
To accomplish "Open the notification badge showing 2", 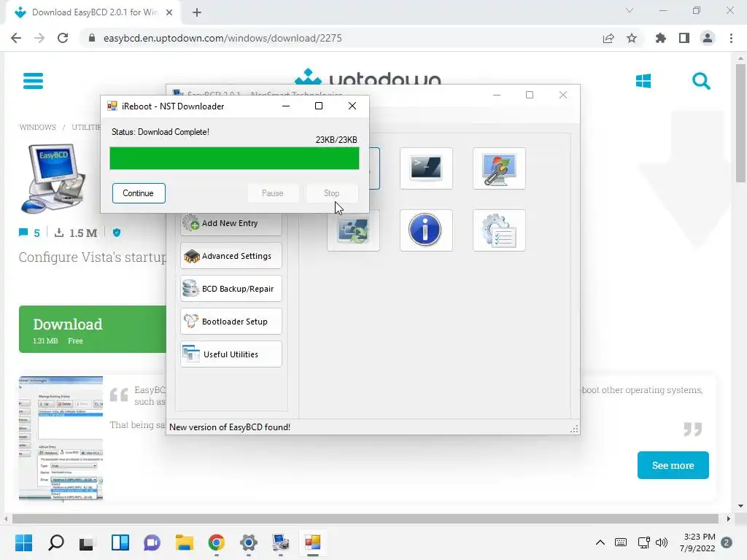I will 727,542.
